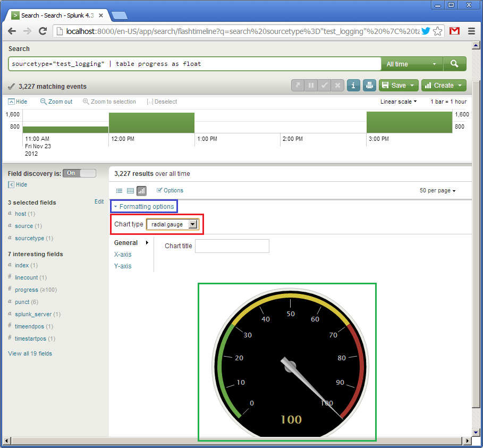Screen dimensions: 483x448
Task: Click the green Save button
Action: [398, 85]
